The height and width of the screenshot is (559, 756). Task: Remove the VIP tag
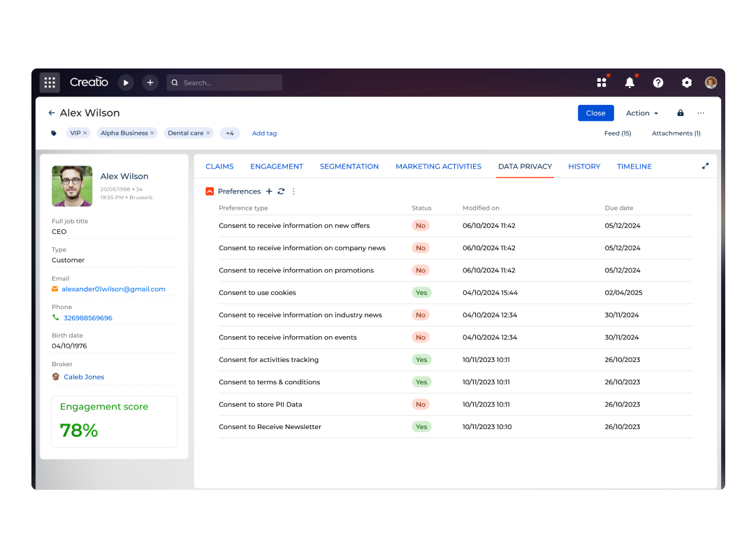coord(85,133)
